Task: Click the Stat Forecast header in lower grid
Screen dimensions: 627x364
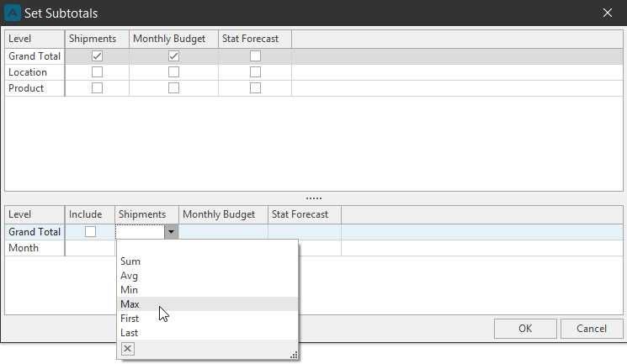Action: 305,214
